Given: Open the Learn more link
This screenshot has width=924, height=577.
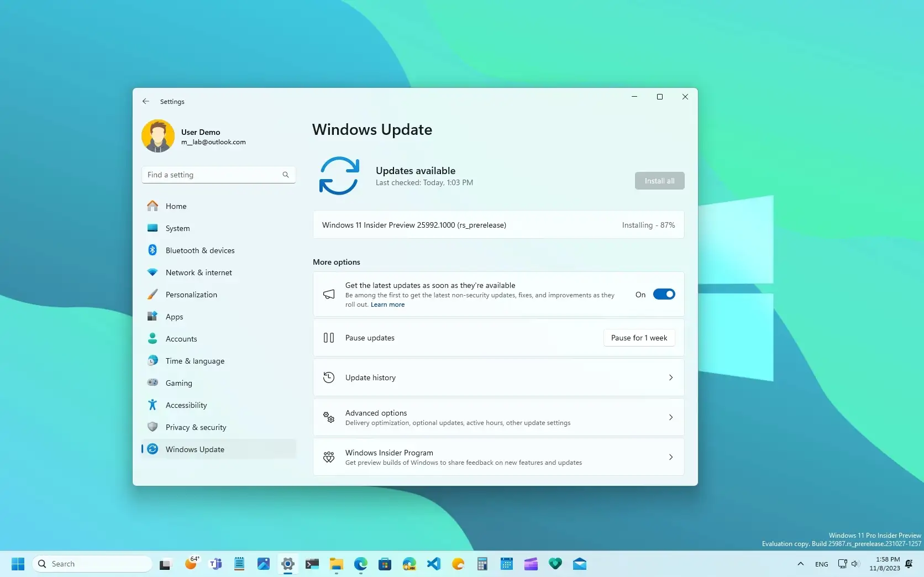Looking at the screenshot, I should click(x=387, y=304).
